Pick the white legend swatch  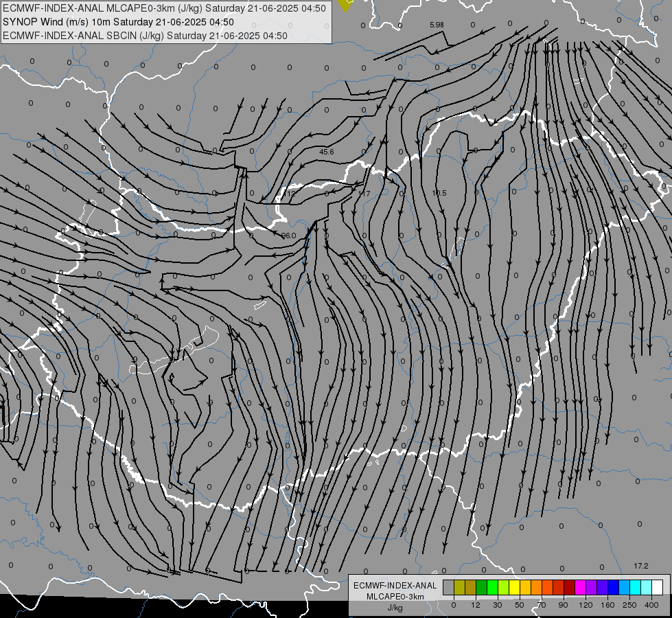[657, 588]
